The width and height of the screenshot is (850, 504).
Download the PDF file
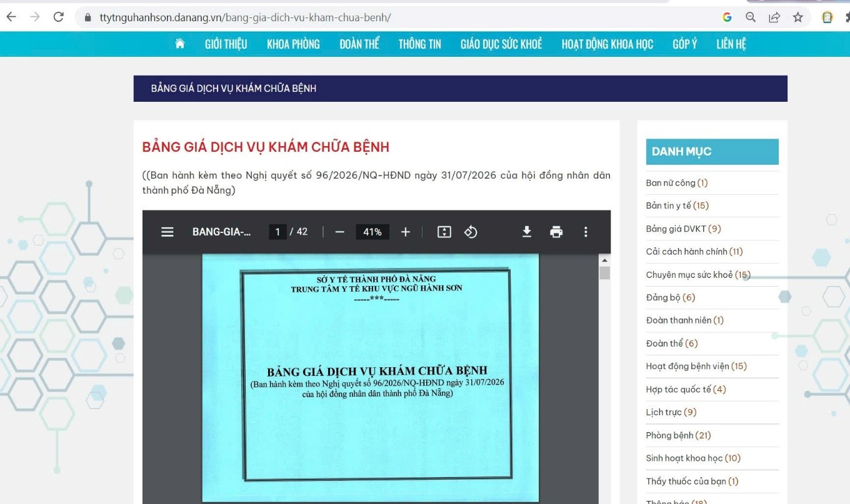pyautogui.click(x=527, y=232)
